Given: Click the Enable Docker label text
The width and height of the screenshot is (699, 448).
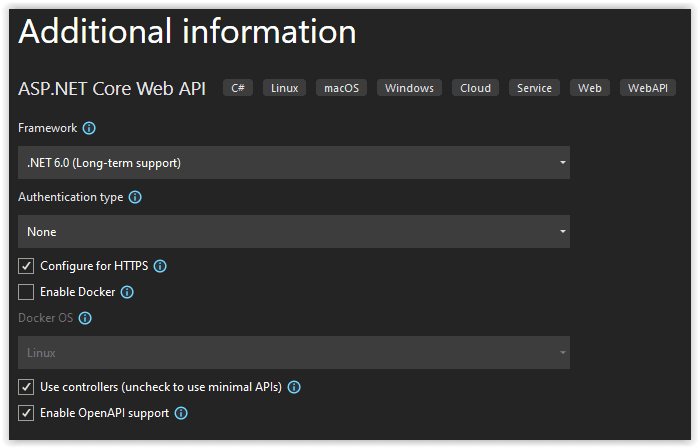Looking at the screenshot, I should tap(78, 292).
